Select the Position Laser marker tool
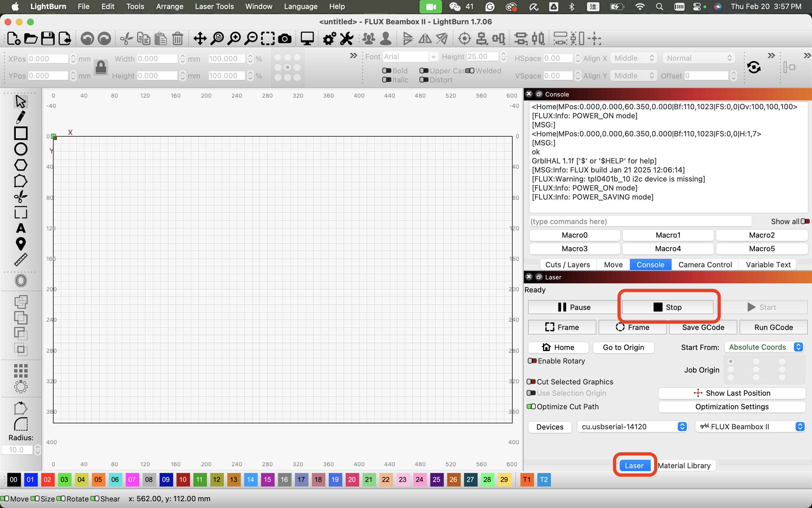Screen dimensions: 812x508 (21, 244)
